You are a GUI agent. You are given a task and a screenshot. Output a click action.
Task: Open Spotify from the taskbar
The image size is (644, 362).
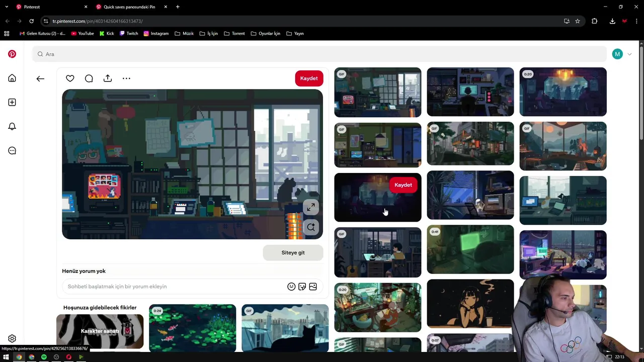[x=44, y=357]
